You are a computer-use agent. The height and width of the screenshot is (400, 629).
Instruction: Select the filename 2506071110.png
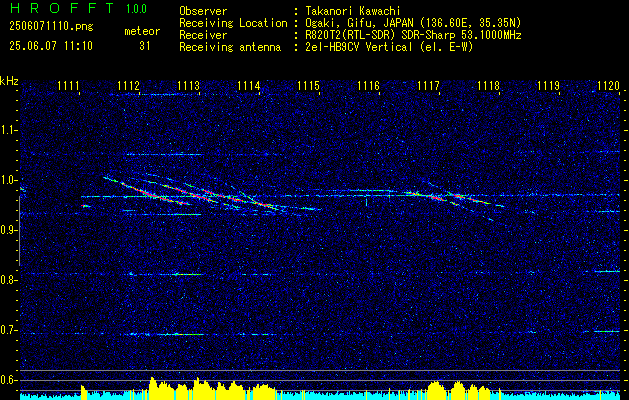click(x=51, y=27)
